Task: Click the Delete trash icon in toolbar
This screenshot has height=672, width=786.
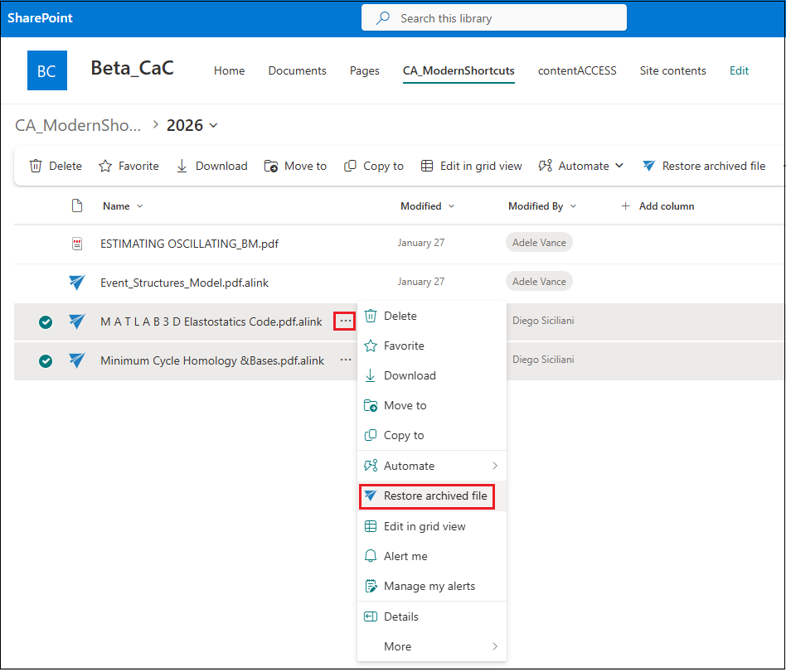Action: [x=36, y=166]
